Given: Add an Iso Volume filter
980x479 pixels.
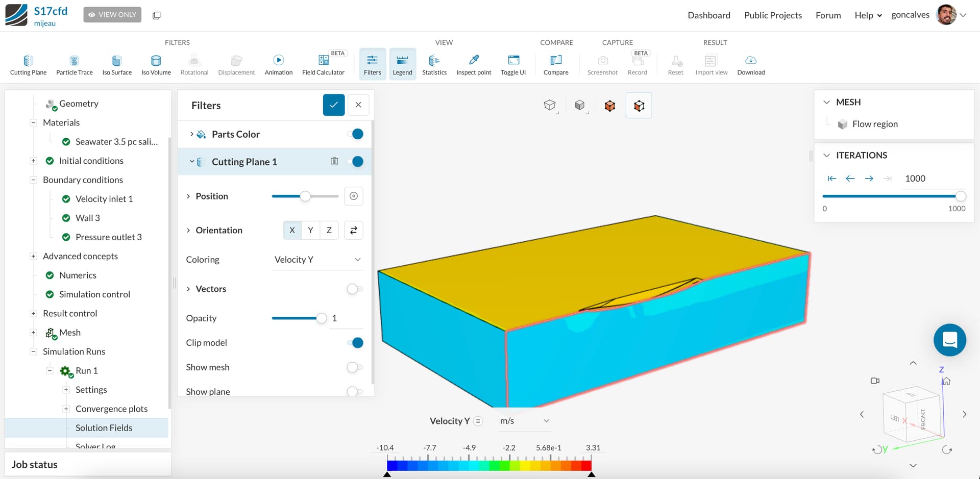Looking at the screenshot, I should click(x=156, y=65).
